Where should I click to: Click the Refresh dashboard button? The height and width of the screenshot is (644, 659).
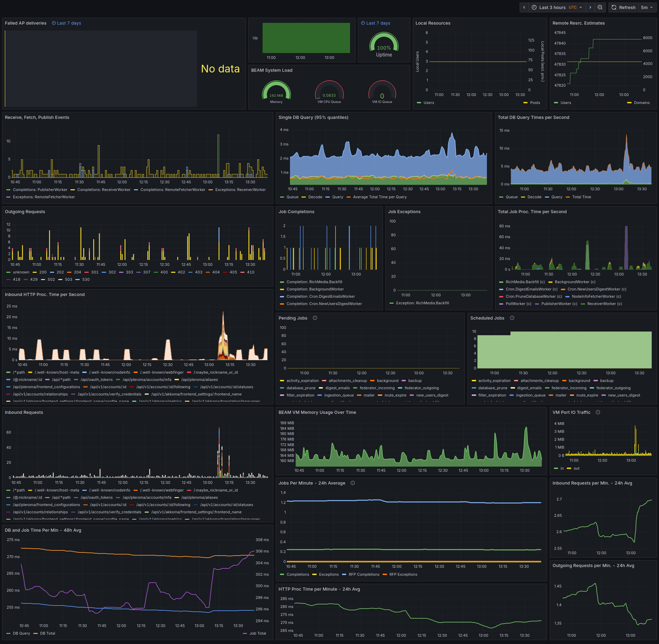click(x=624, y=7)
